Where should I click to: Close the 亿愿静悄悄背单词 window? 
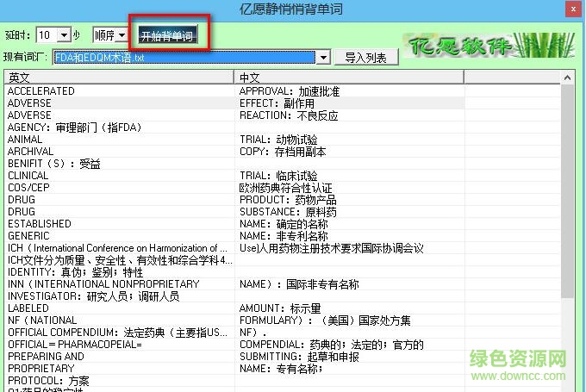[x=573, y=9]
